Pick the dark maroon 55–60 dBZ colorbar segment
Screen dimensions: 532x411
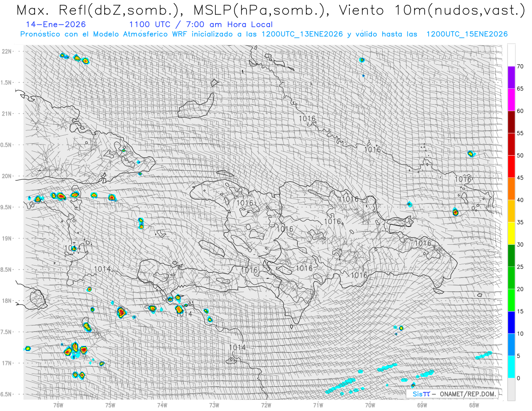tap(511, 122)
